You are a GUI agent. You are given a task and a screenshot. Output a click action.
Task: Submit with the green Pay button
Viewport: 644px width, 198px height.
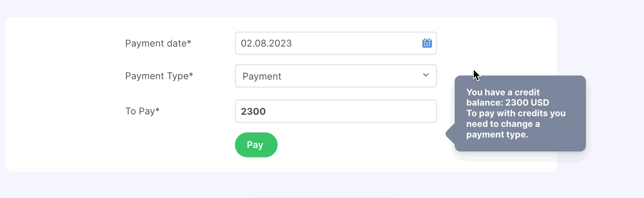(256, 145)
